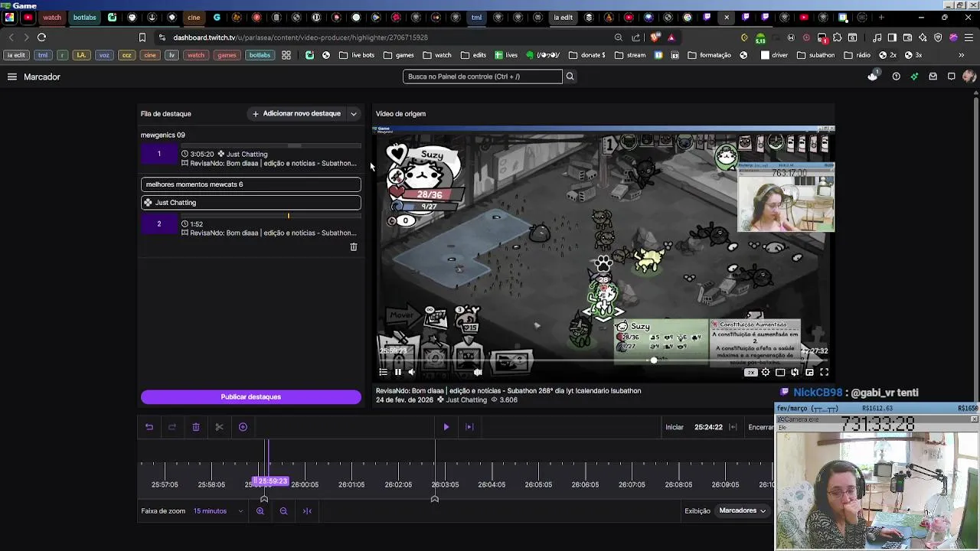980x551 pixels.
Task: Open 15 minutos zoom range dropdown
Action: [x=217, y=511]
